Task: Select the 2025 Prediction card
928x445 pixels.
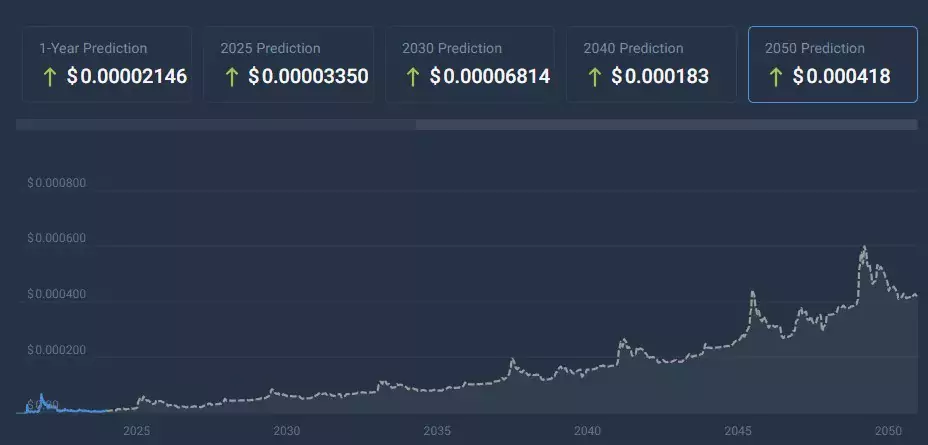Action: coord(288,65)
